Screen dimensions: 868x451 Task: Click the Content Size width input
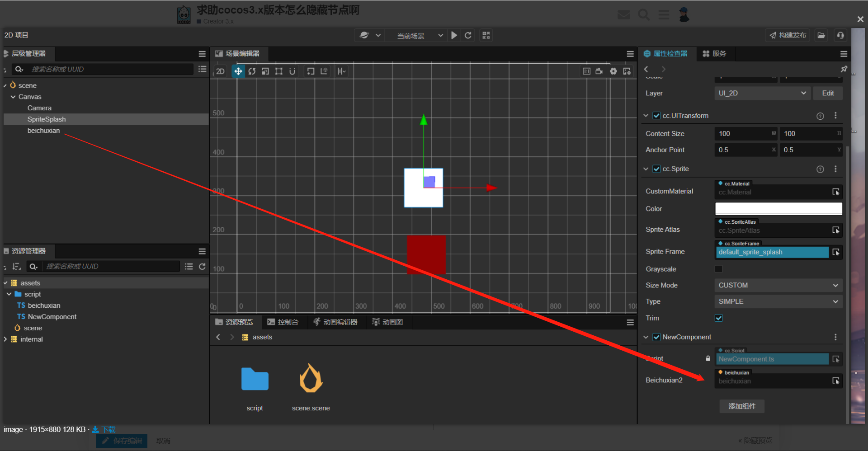click(x=746, y=134)
